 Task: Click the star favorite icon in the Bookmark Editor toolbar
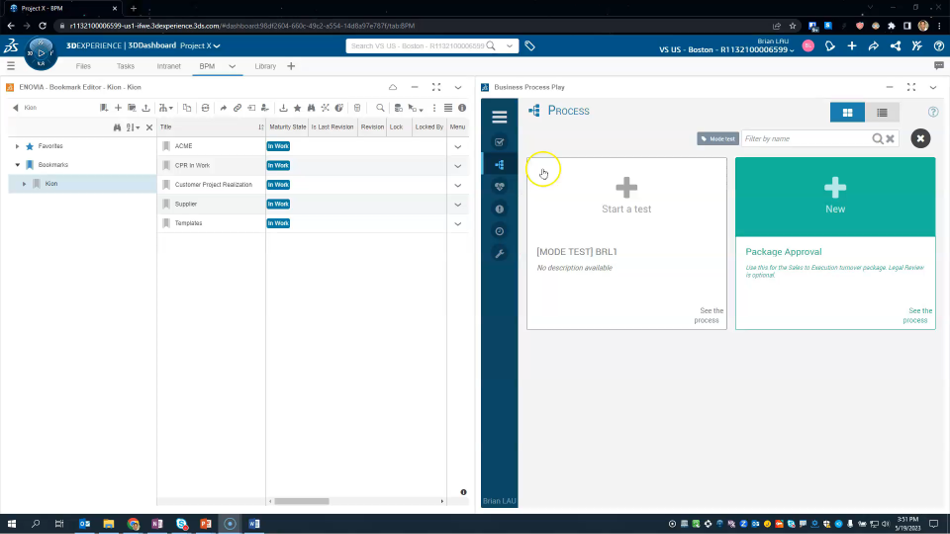pos(297,108)
